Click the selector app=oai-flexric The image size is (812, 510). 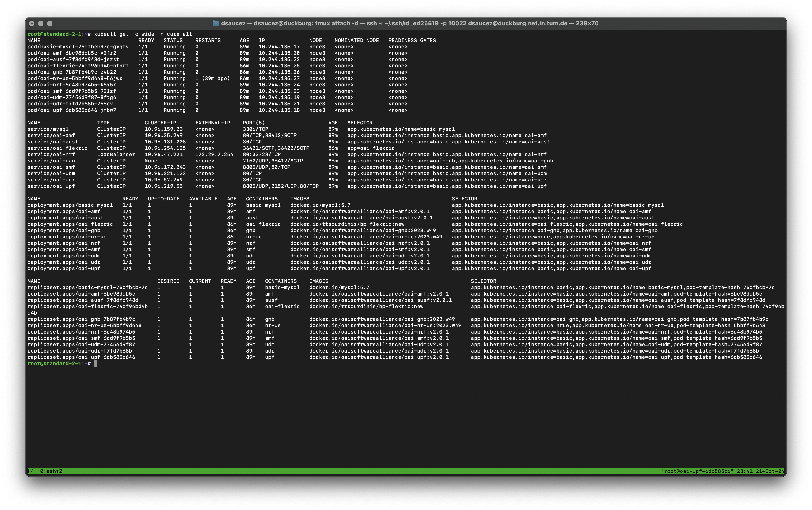(371, 148)
